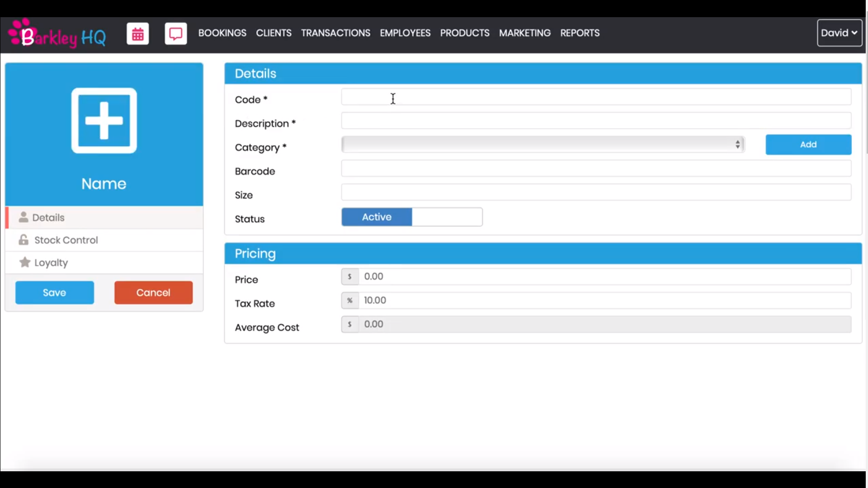Set product status to Active
The image size is (868, 488).
pyautogui.click(x=377, y=217)
